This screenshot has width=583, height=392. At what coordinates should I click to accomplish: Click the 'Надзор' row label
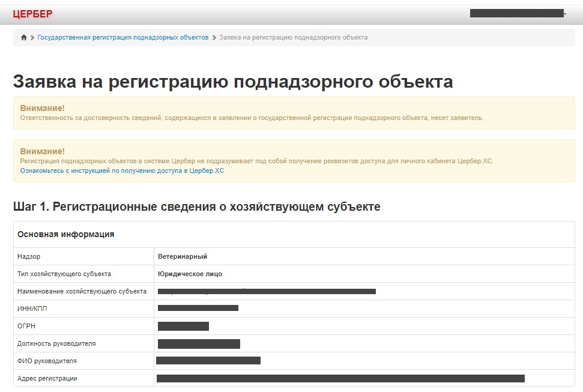[29, 256]
